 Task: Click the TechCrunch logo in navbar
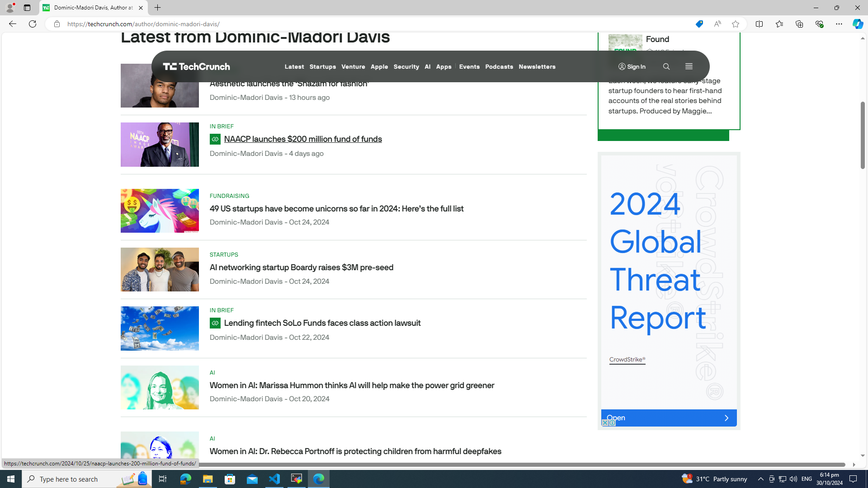pyautogui.click(x=196, y=66)
